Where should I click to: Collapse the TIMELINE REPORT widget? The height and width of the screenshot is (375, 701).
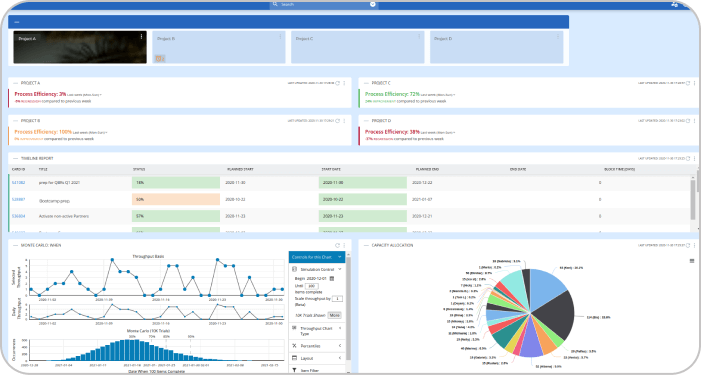click(x=16, y=158)
